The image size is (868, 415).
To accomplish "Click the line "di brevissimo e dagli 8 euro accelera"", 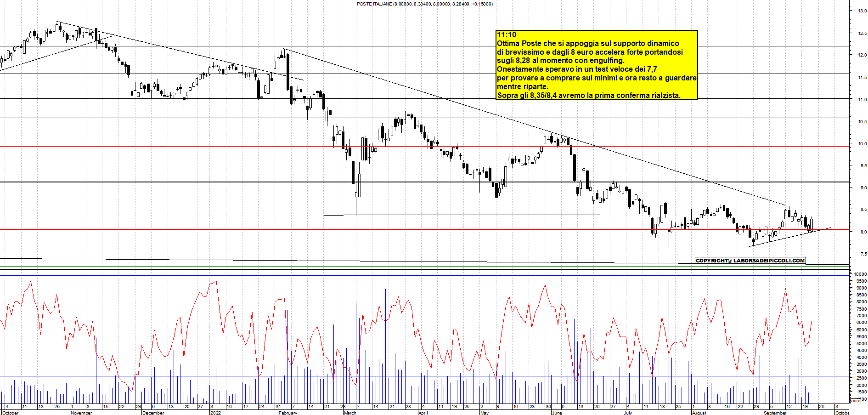I will point(590,52).
